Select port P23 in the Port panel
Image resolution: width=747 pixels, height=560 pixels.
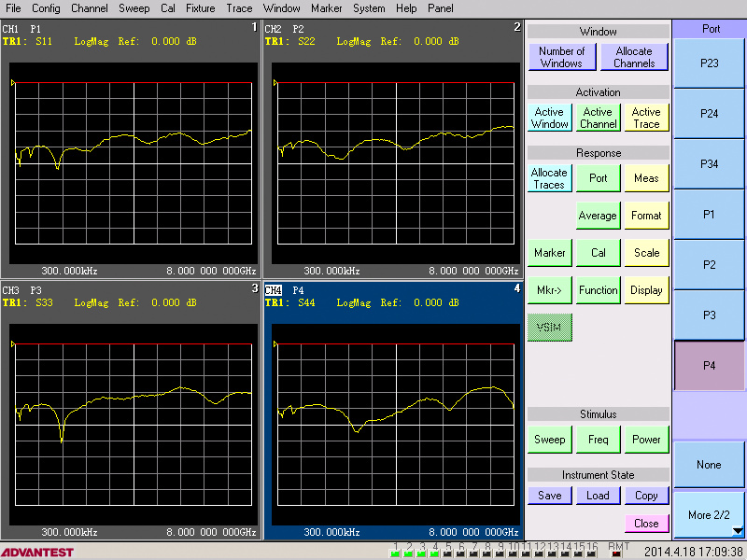(x=709, y=63)
